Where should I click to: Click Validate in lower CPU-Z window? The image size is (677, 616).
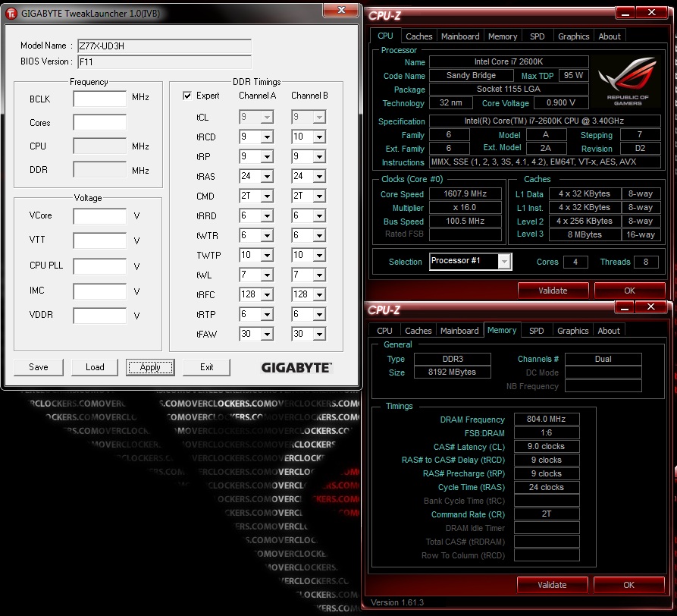coord(552,585)
